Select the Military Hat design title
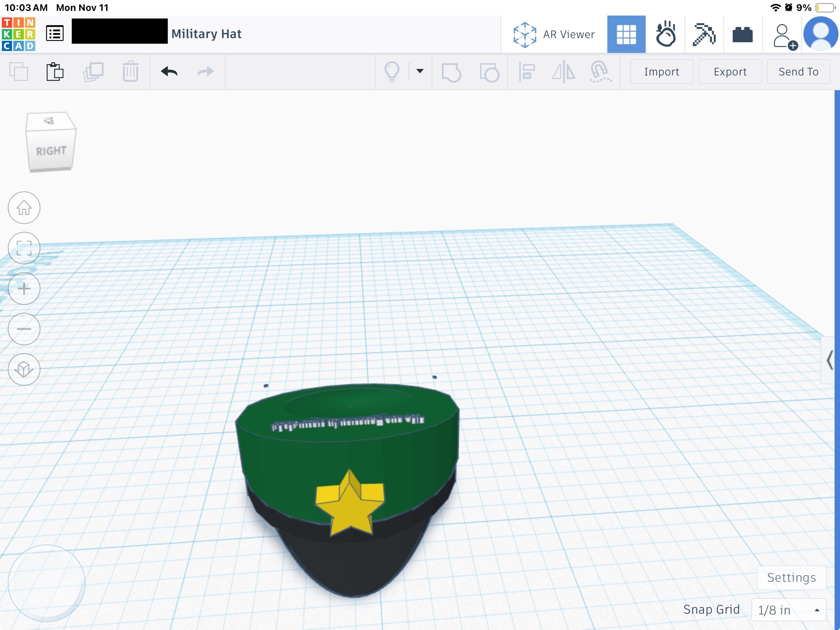The height and width of the screenshot is (630, 840). [206, 34]
